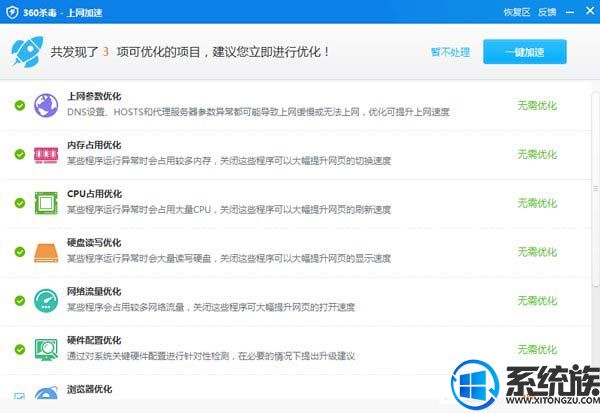Select the 网络流量优化 title
The height and width of the screenshot is (413, 600).
94,292
